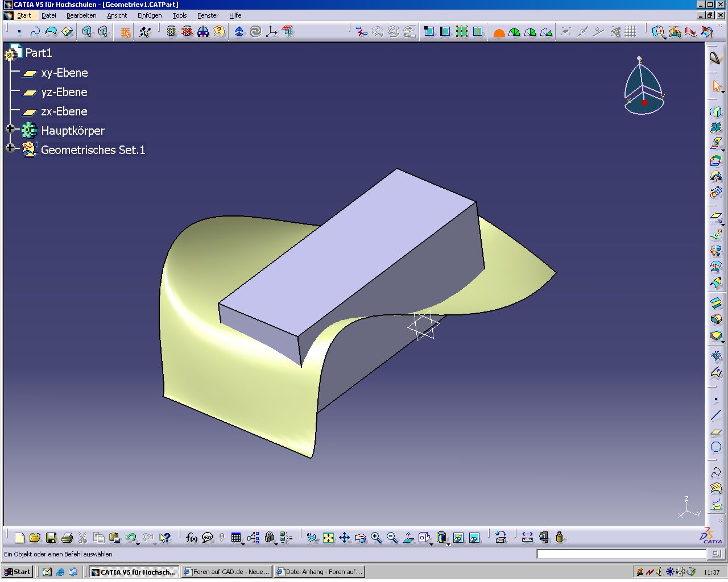Open a file with the folder icon
This screenshot has width=728, height=582.
coord(35,538)
